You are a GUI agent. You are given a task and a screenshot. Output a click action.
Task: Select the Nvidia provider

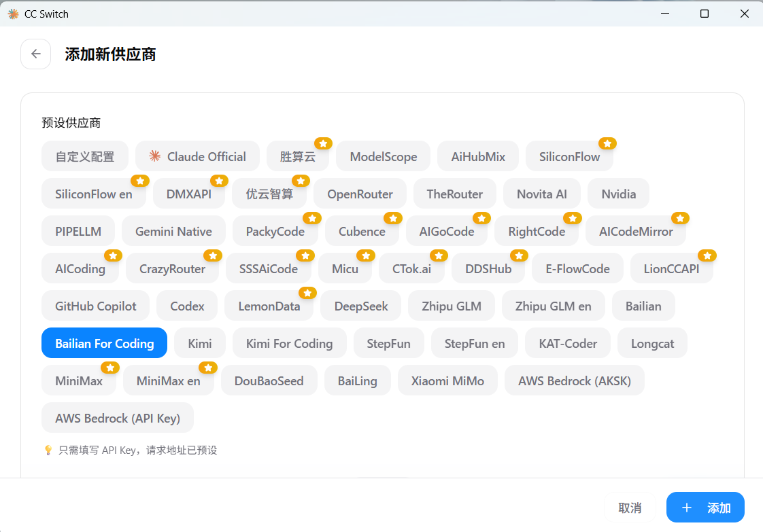618,194
